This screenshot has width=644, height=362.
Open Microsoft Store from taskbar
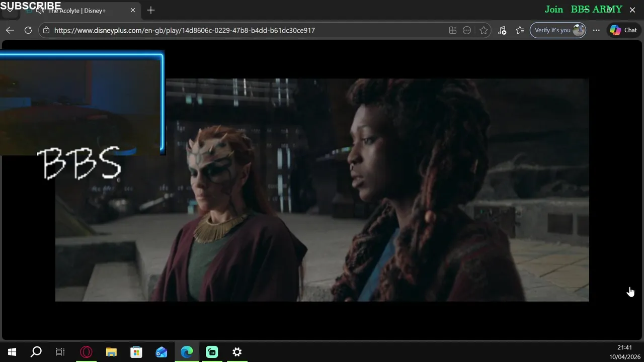(x=136, y=352)
